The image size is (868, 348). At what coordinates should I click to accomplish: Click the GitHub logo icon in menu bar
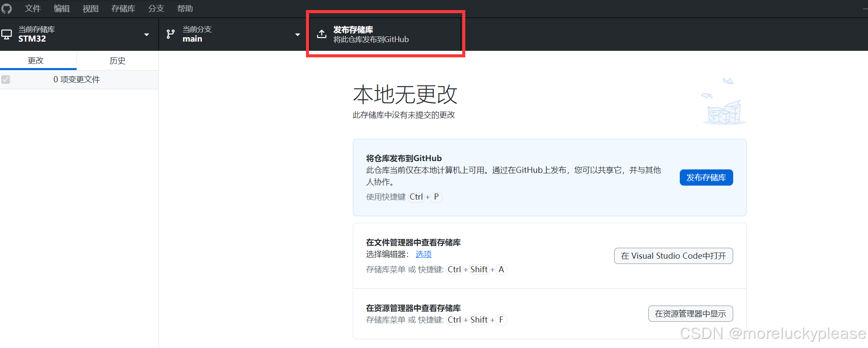click(x=6, y=8)
